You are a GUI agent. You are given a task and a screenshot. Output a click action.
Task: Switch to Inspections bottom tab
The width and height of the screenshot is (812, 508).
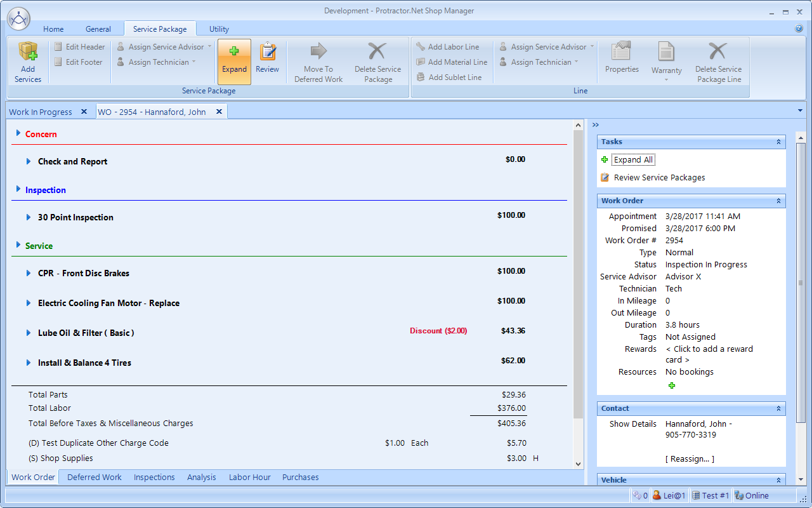pyautogui.click(x=154, y=478)
